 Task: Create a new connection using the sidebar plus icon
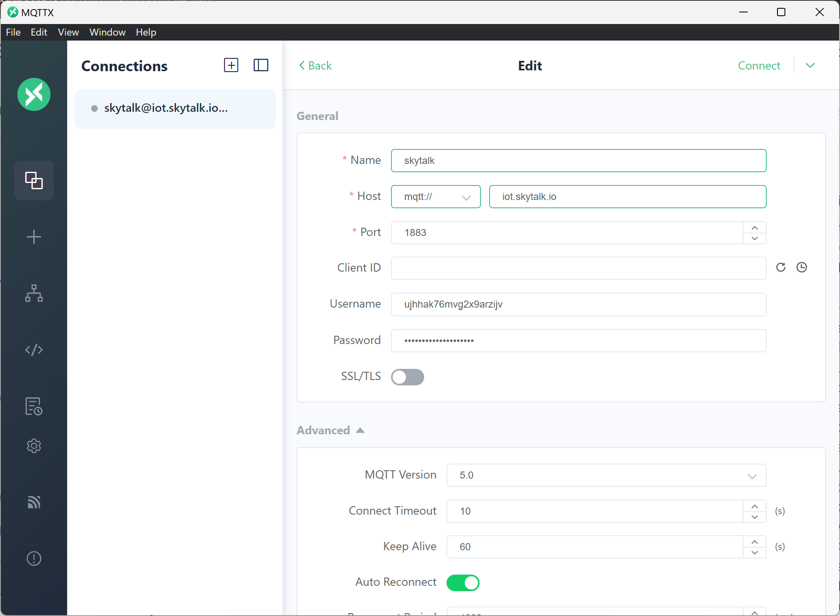click(34, 237)
